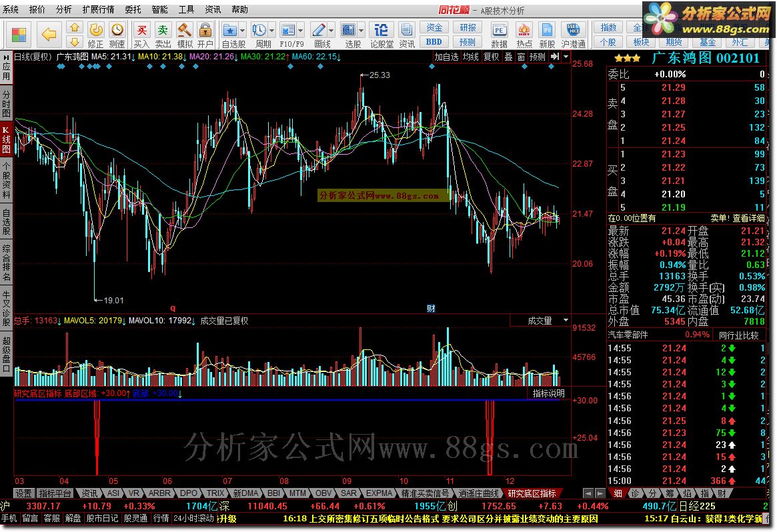The height and width of the screenshot is (532, 777).
Task: Open the 指标平台 tab
Action: [55, 493]
